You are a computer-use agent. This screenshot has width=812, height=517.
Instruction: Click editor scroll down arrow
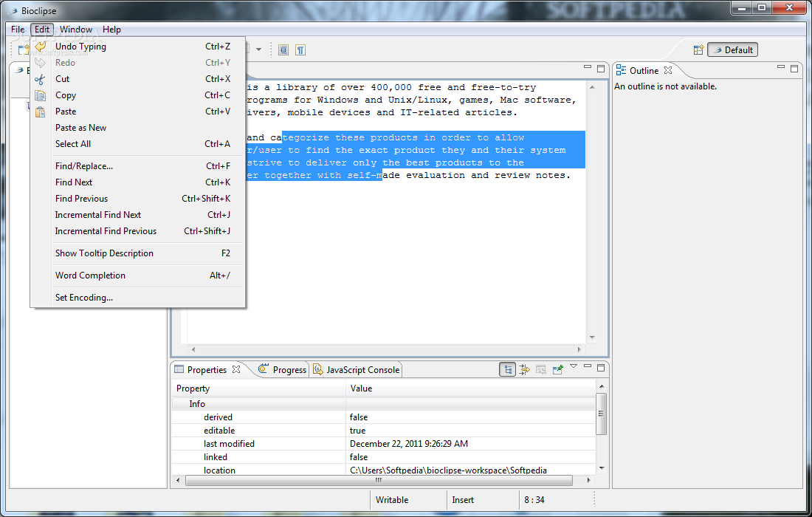coord(592,338)
